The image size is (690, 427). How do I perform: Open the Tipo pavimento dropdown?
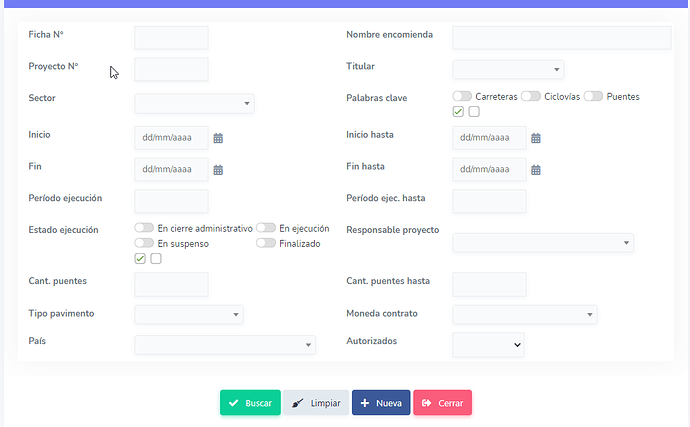(189, 314)
